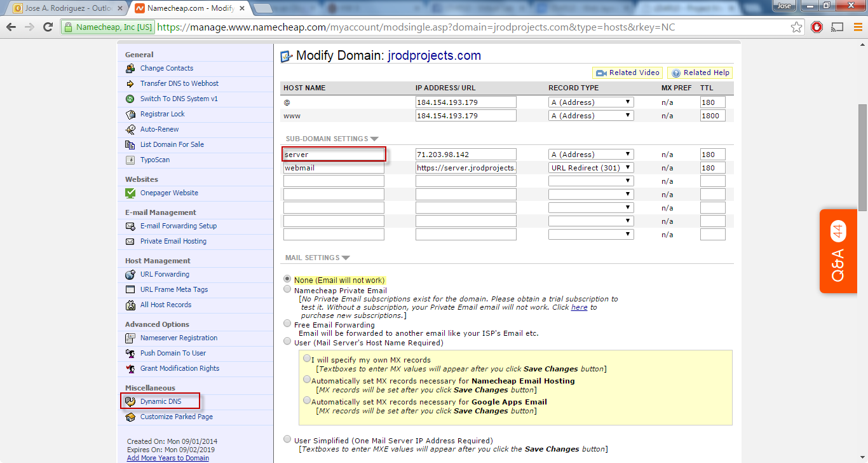868x463 pixels.
Task: Click the Change Contacts sidebar icon
Action: point(130,68)
